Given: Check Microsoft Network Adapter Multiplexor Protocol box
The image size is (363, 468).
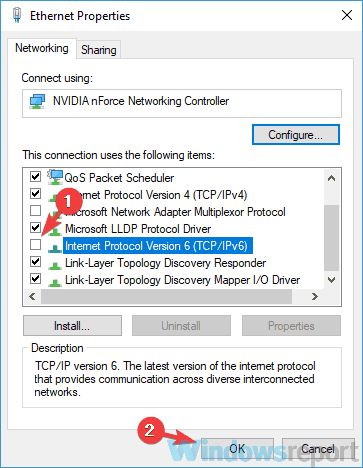Looking at the screenshot, I should tap(35, 211).
